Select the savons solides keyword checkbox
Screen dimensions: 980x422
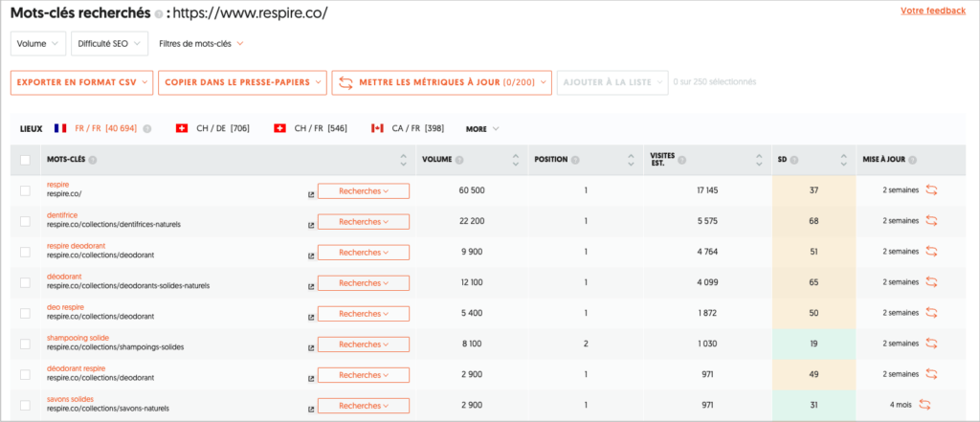click(25, 405)
